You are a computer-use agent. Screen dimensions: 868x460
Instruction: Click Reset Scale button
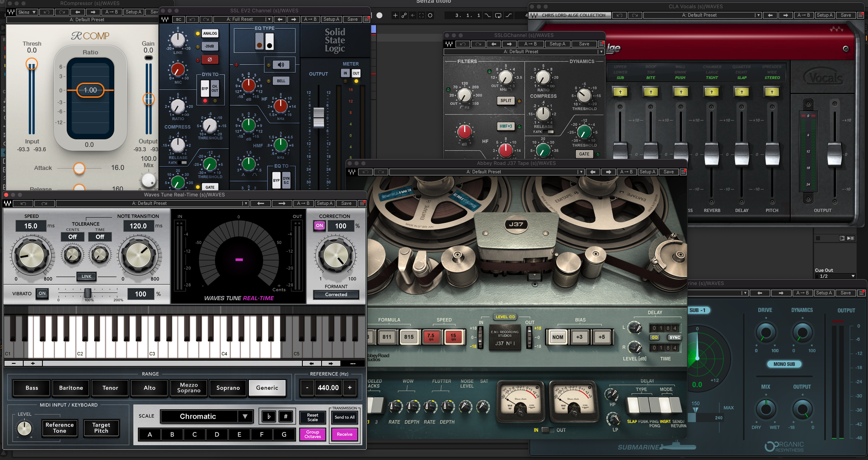(312, 417)
